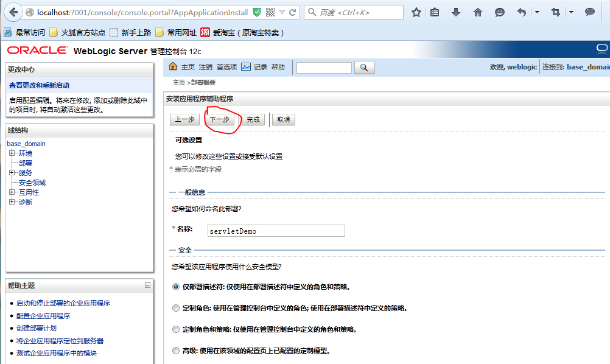Viewport: 610px width, 364px height.
Task: Open the 最常访问 bookmark folder
Action: point(24,33)
